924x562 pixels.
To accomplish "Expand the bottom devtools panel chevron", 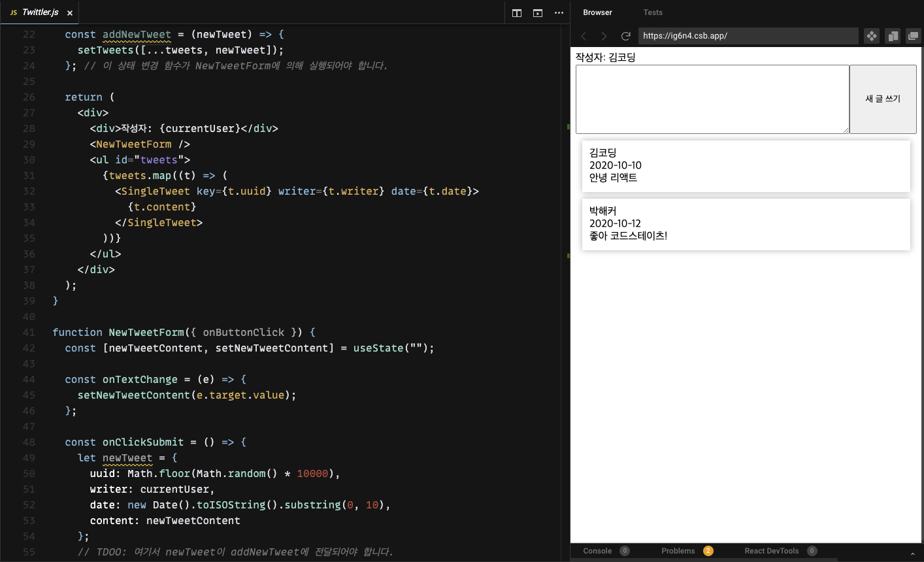I will click(x=913, y=553).
